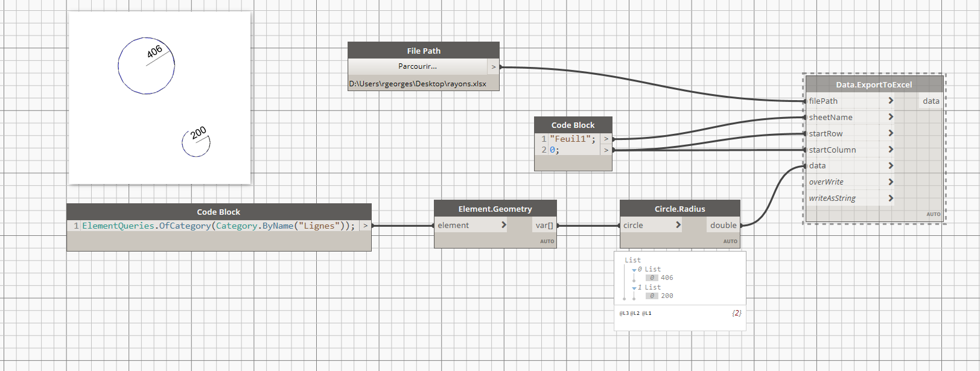Click the overWrite port chevron
The image size is (980, 371).
tap(891, 182)
